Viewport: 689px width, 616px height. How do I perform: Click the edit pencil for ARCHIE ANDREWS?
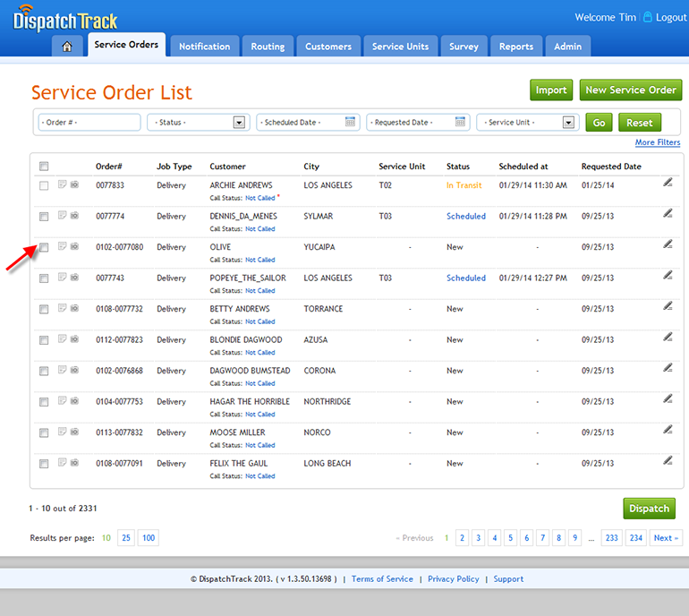click(x=668, y=183)
